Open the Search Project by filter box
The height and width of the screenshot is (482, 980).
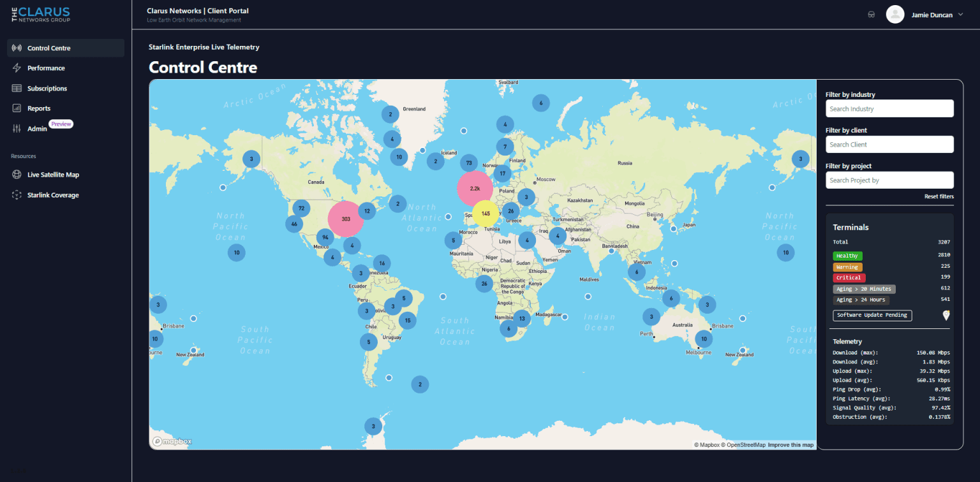[889, 180]
